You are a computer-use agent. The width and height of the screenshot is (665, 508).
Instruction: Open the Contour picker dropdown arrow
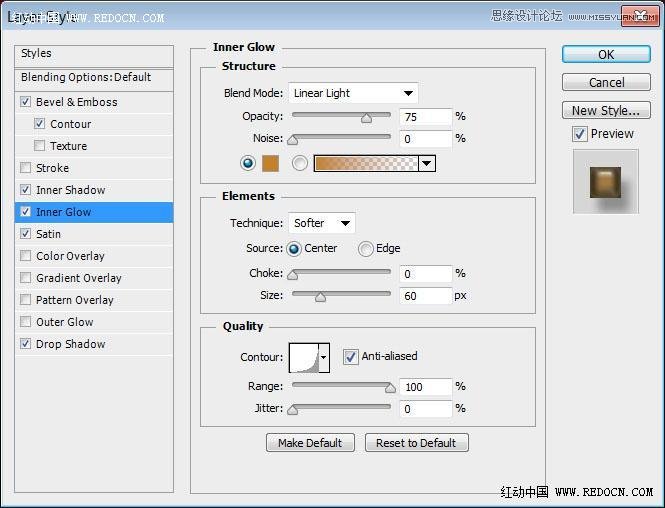pos(324,358)
